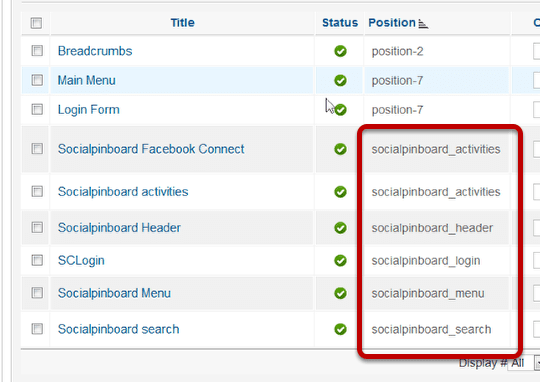540x382 pixels.
Task: Check the Socialpinboard Header checkbox
Action: [37, 227]
